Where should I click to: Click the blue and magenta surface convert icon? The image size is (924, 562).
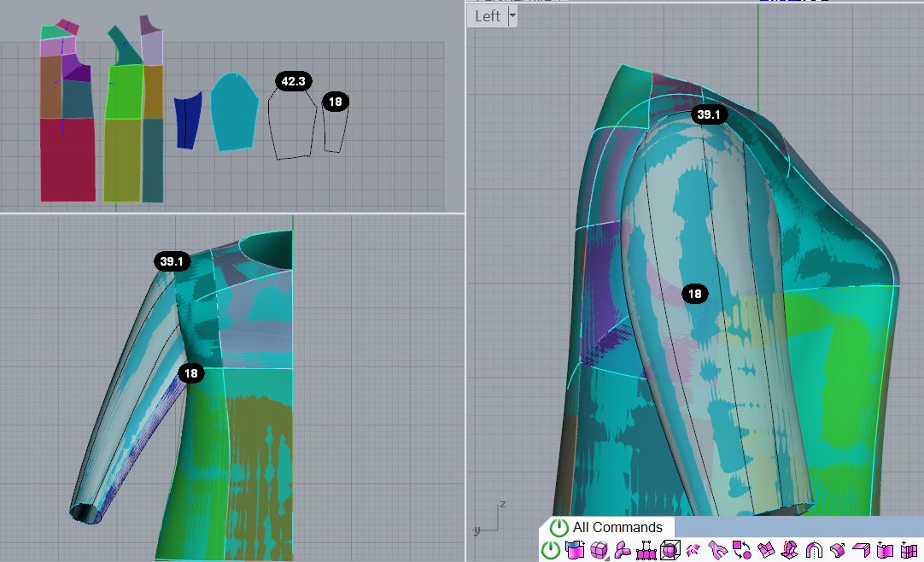pyautogui.click(x=575, y=550)
